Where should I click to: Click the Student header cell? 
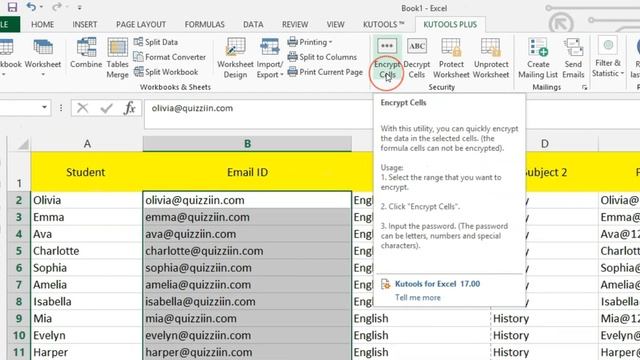click(86, 172)
